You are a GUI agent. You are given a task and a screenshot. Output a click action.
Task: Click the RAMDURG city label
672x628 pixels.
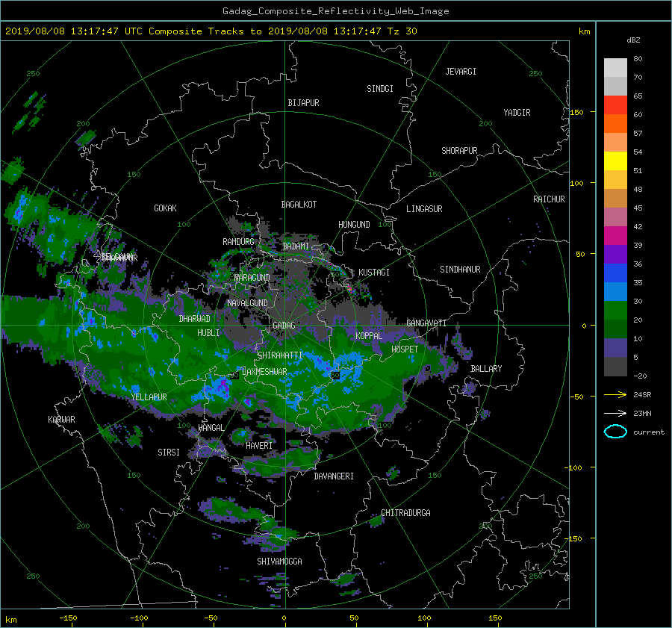point(238,242)
